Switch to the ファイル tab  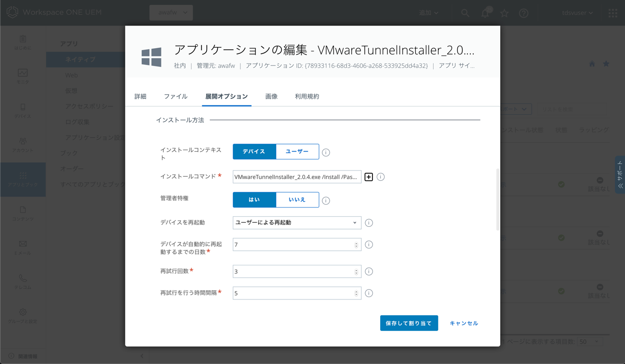pyautogui.click(x=175, y=96)
